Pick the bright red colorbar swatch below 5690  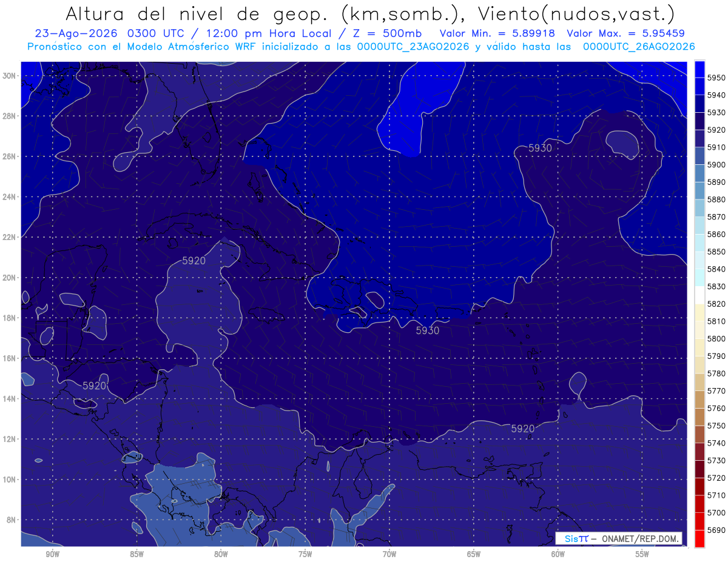click(x=699, y=538)
